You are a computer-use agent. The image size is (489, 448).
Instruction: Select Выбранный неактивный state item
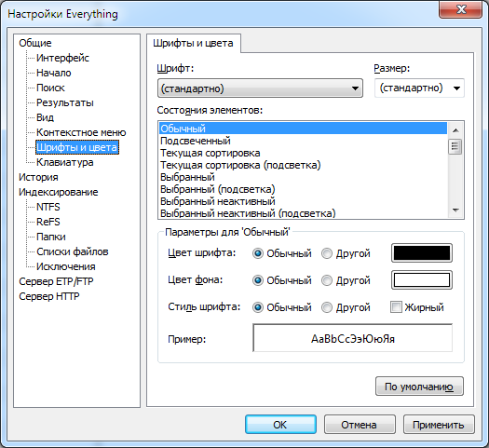(x=303, y=201)
